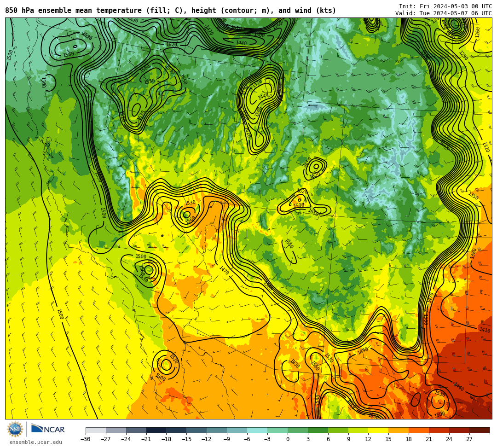Pick the light orange 15 to 18 swatch
This screenshot has height=448, width=497.
pyautogui.click(x=399, y=430)
